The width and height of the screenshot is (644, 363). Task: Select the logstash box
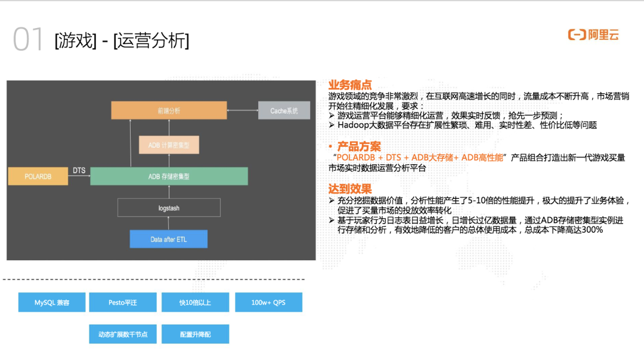point(169,208)
